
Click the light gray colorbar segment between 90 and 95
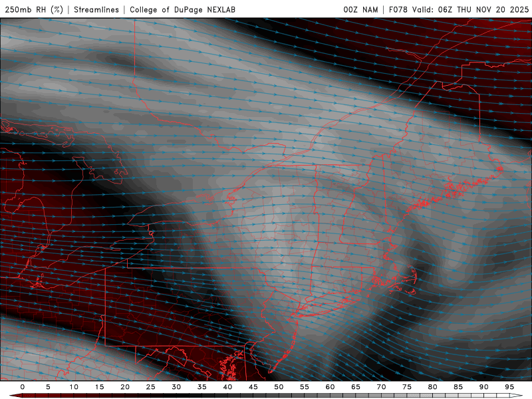(496, 396)
